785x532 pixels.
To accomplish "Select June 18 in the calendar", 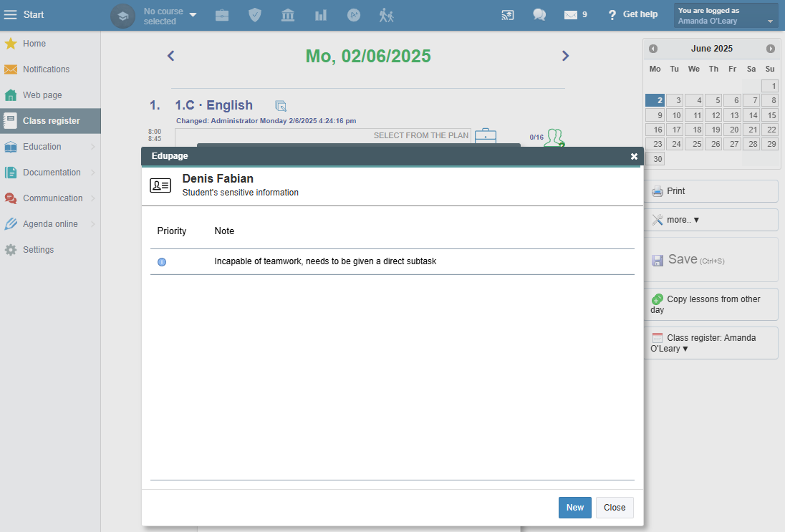I will coord(694,130).
